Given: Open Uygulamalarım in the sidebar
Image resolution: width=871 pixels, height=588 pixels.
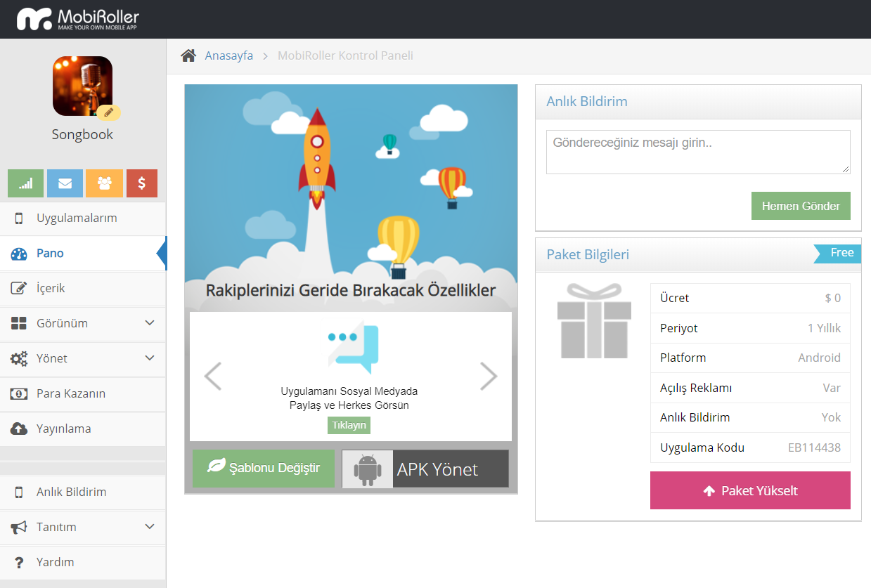Looking at the screenshot, I should coord(83,218).
